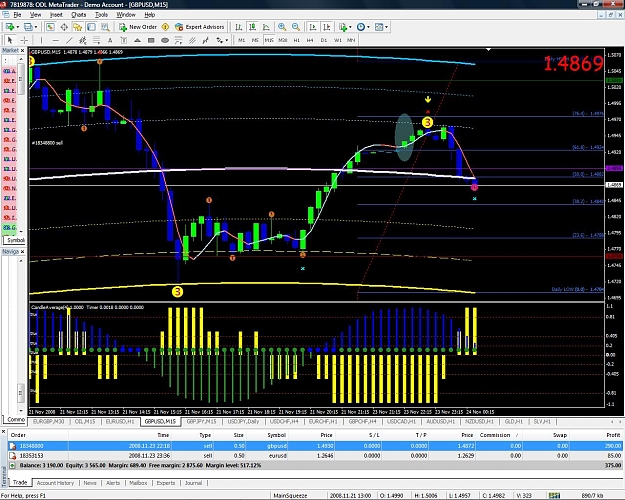The height and width of the screenshot is (500, 625).
Task: Expand the Arrows tool dropdown
Action: [x=226, y=40]
